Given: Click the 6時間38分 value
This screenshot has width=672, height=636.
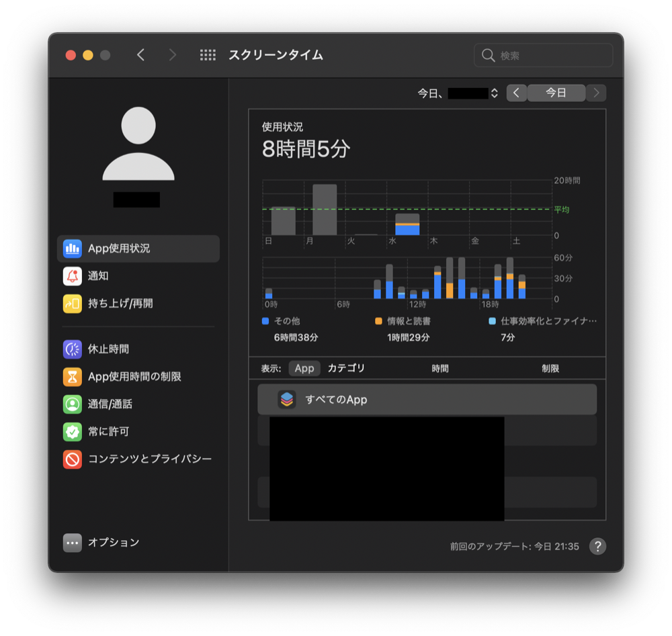Looking at the screenshot, I should click(296, 338).
